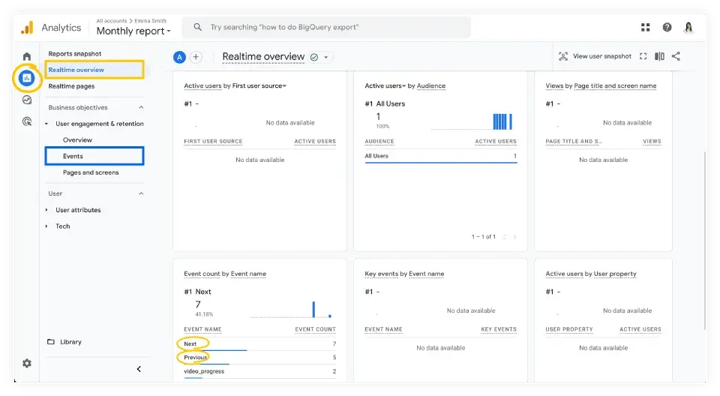
Task: Open the Library folder icon
Action: click(51, 342)
